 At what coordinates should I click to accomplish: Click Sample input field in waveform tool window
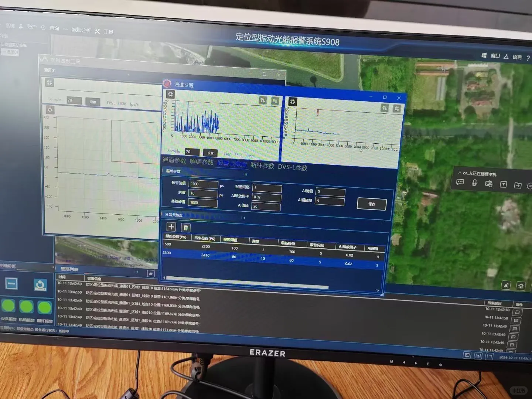coord(74,100)
